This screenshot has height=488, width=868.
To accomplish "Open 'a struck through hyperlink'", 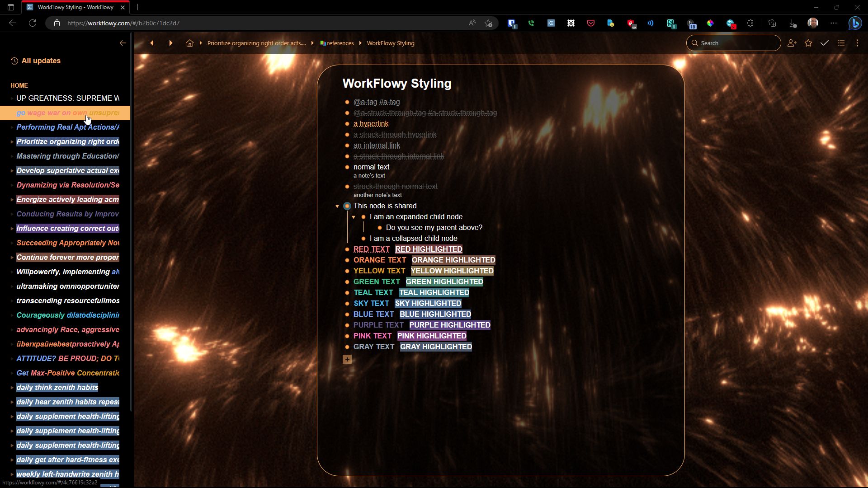I will pos(395,135).
